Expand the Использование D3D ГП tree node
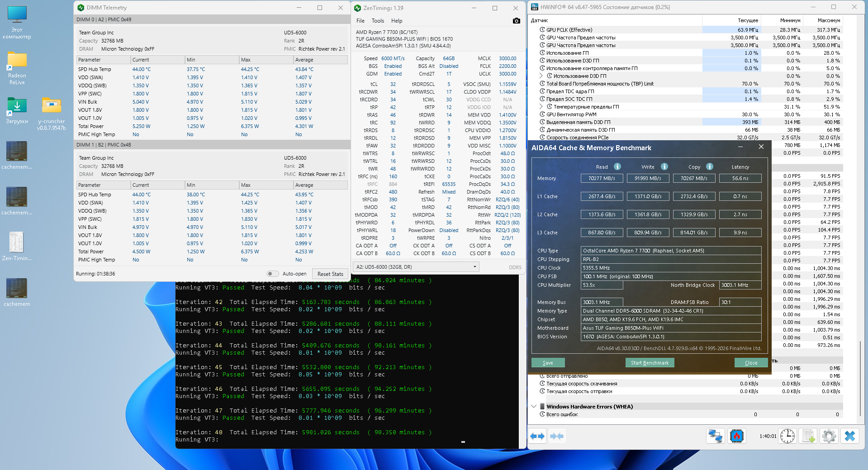The height and width of the screenshot is (470, 868). pyautogui.click(x=541, y=76)
